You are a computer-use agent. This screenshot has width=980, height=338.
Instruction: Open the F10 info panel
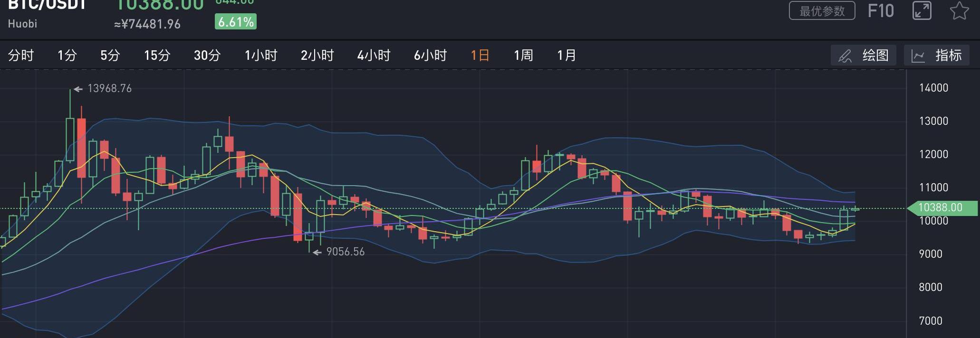click(881, 11)
